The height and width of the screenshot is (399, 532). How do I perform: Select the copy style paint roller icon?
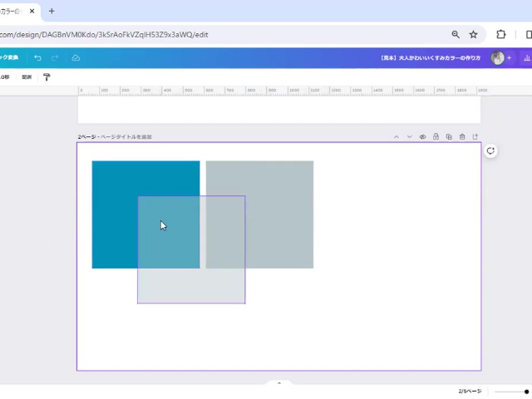tap(47, 77)
